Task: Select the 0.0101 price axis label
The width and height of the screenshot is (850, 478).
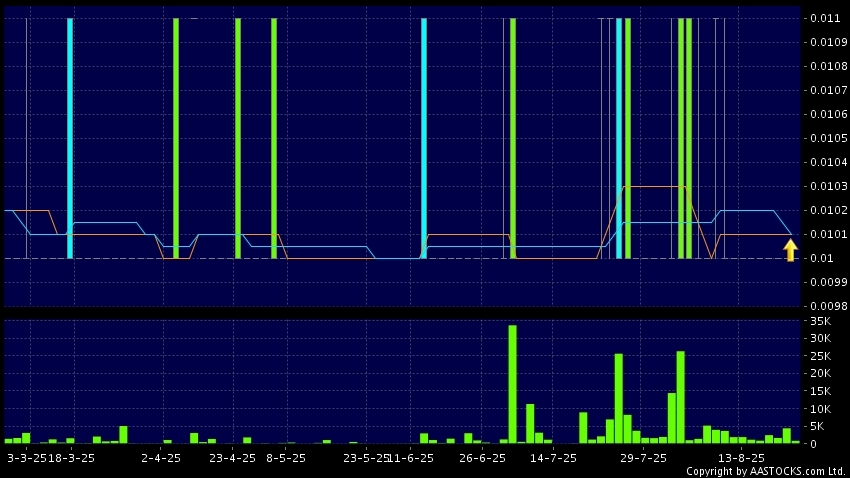Action: click(828, 234)
